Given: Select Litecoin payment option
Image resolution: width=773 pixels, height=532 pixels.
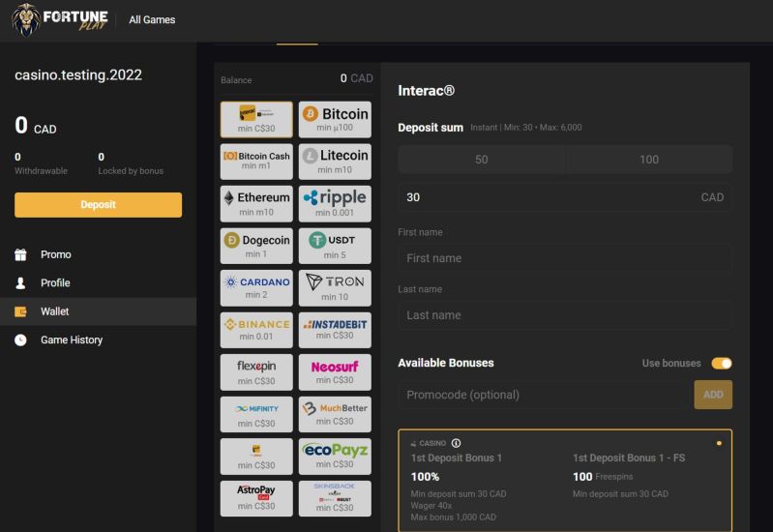Looking at the screenshot, I should click(x=335, y=162).
